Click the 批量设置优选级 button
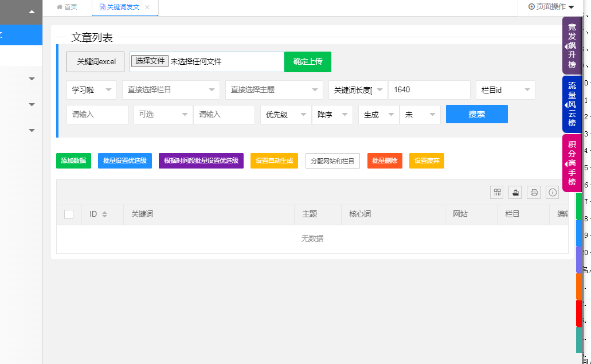 (125, 161)
